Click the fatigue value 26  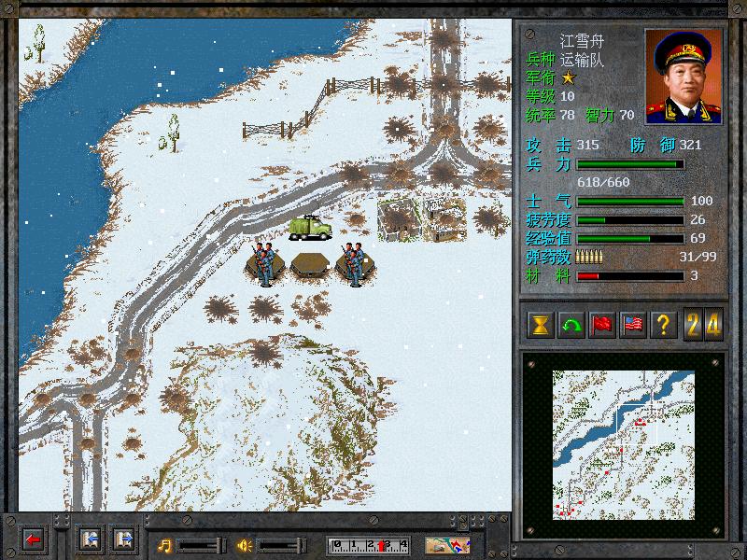698,219
